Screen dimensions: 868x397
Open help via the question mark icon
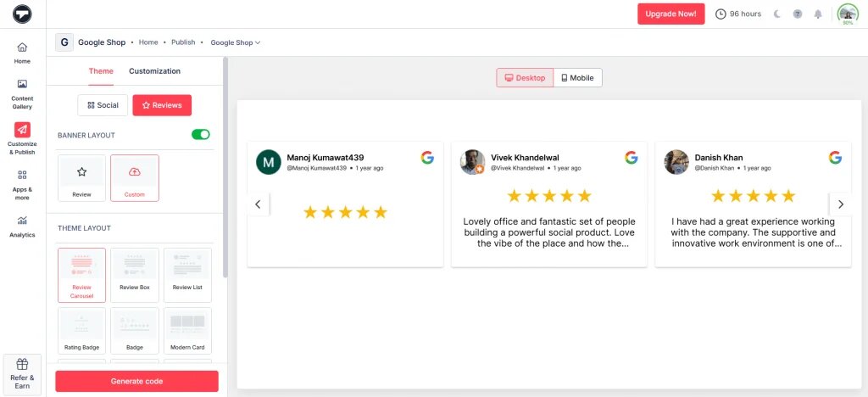click(x=797, y=14)
